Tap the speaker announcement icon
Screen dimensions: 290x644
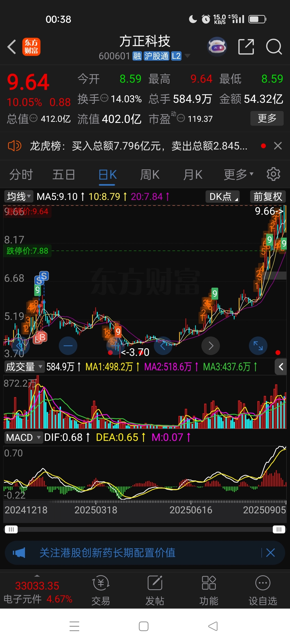(x=15, y=146)
